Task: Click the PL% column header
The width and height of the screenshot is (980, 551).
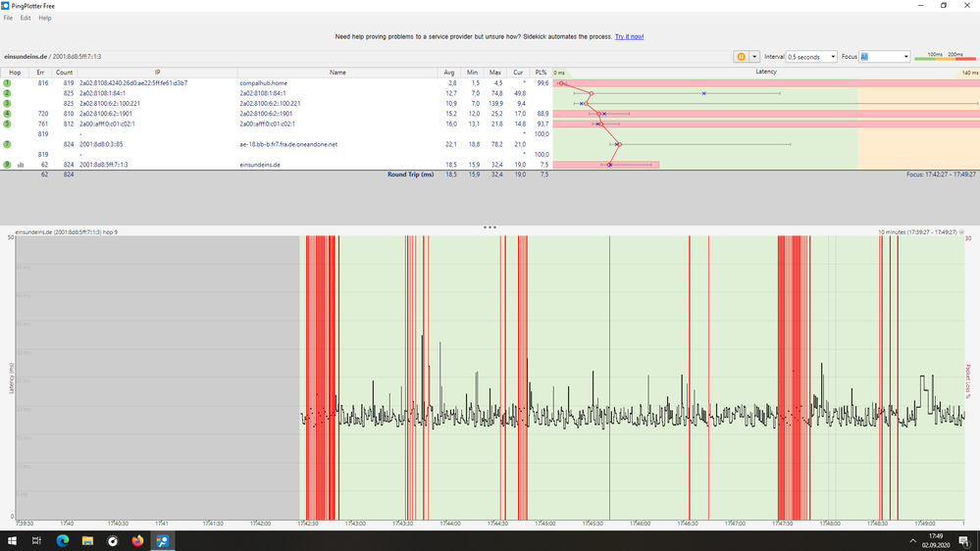Action: click(541, 73)
